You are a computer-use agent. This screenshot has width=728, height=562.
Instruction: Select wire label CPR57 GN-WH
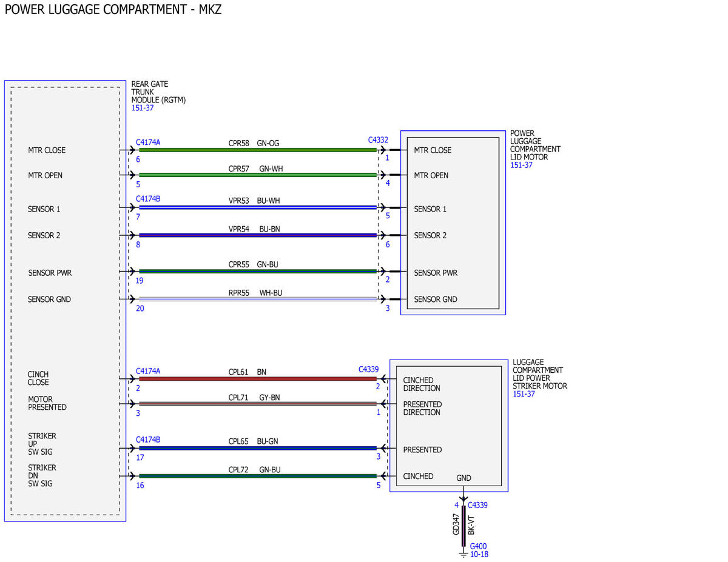coord(255,169)
